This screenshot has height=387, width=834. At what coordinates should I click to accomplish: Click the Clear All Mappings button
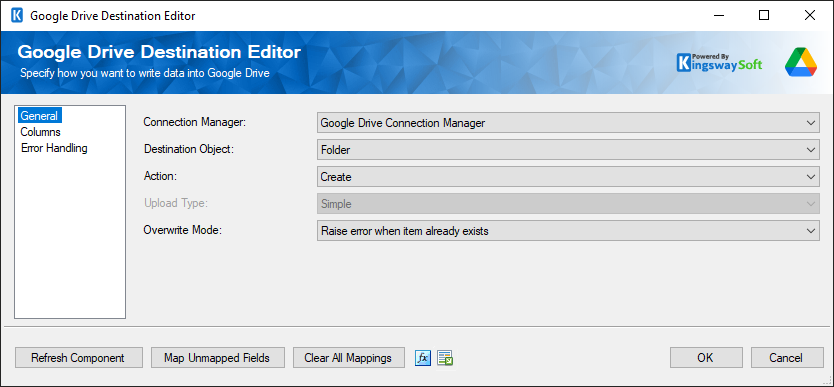(x=349, y=358)
